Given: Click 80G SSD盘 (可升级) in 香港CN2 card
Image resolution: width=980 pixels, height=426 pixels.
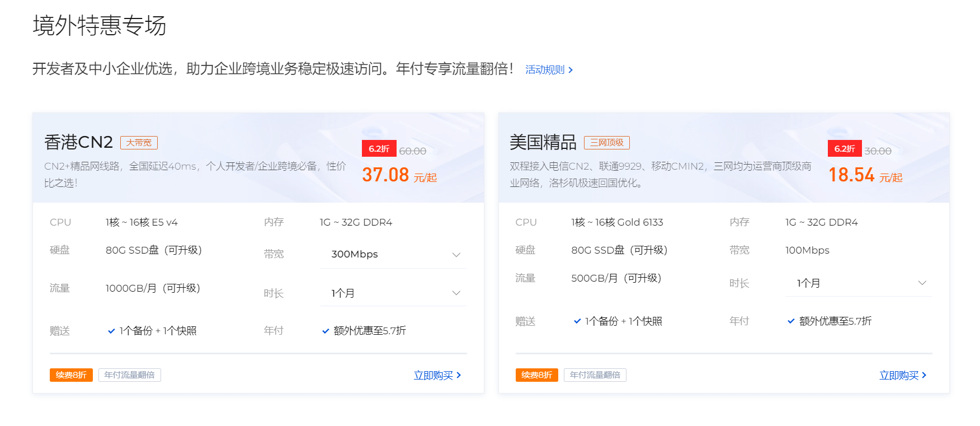Looking at the screenshot, I should coord(154,250).
